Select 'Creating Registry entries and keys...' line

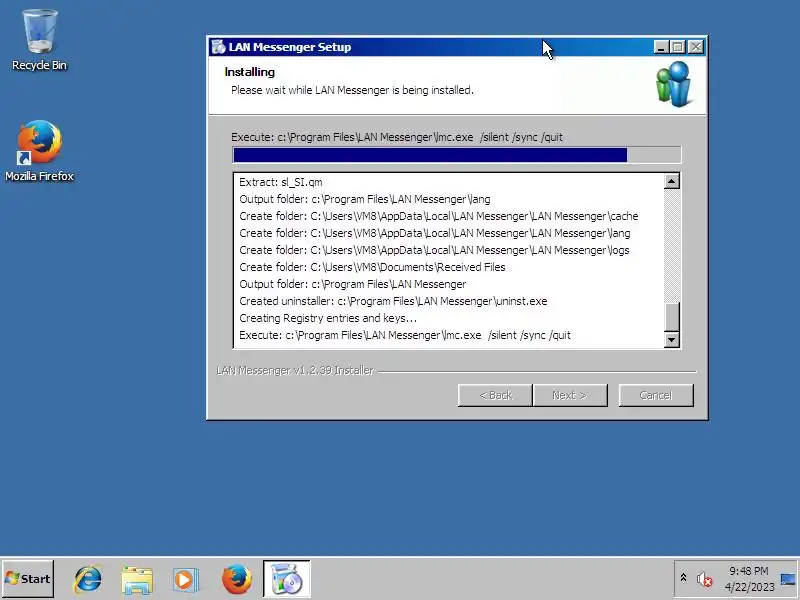coord(328,318)
